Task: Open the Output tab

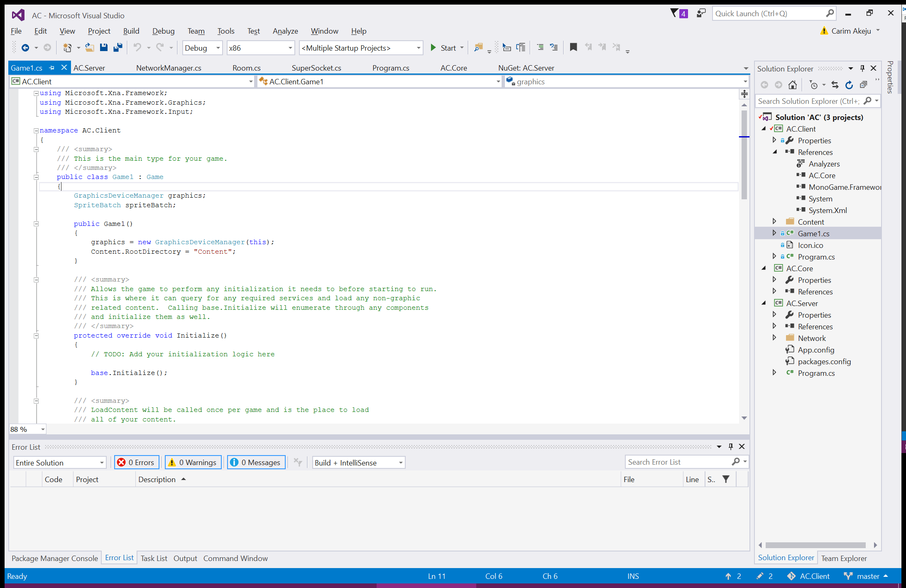Action: 185,559
